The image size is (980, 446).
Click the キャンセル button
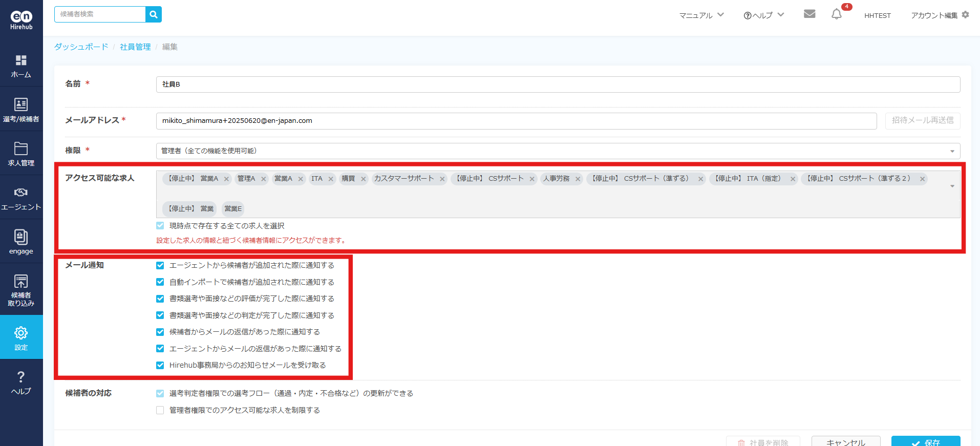click(845, 442)
